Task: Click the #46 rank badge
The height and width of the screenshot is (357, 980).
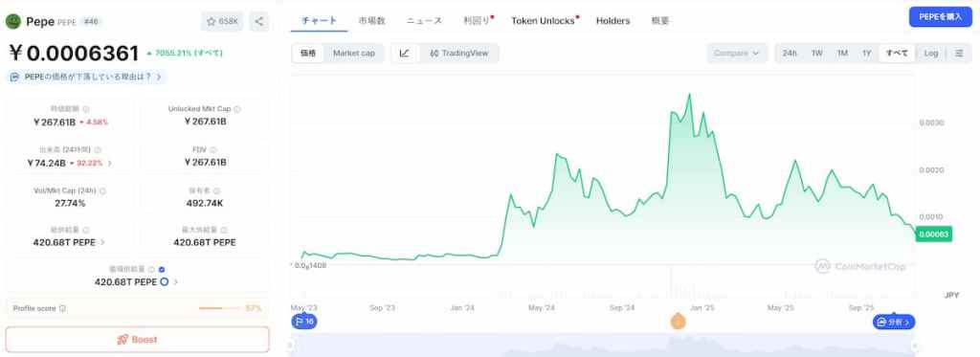Action: pos(91,21)
